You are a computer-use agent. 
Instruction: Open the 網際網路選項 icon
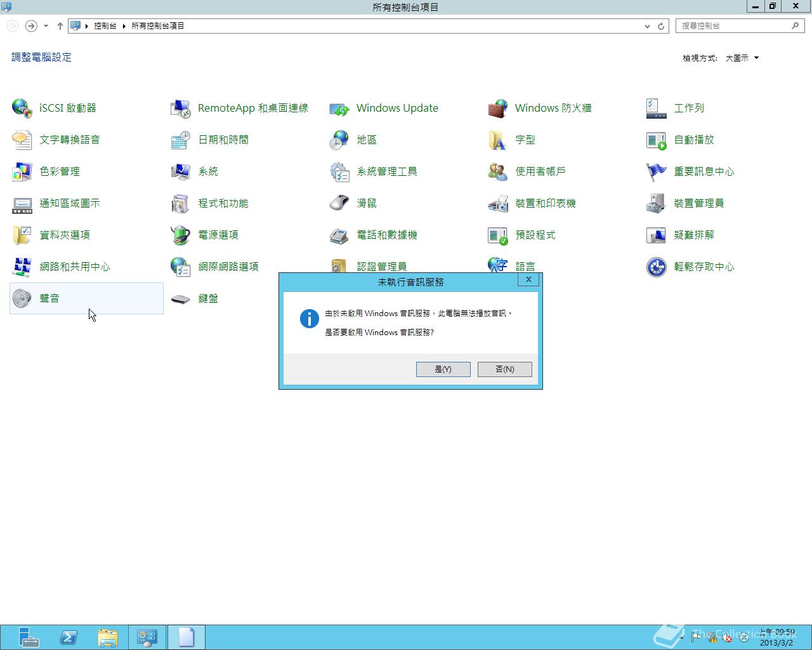click(x=181, y=267)
